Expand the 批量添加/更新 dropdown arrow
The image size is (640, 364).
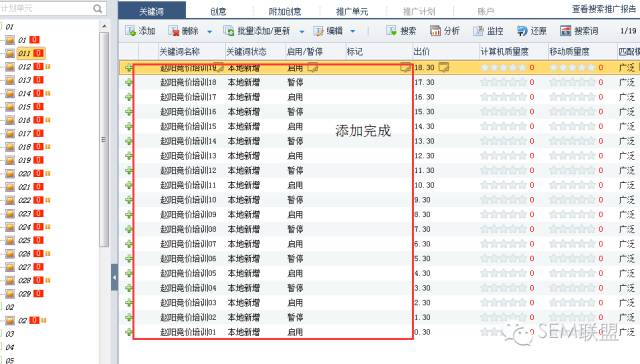(302, 31)
